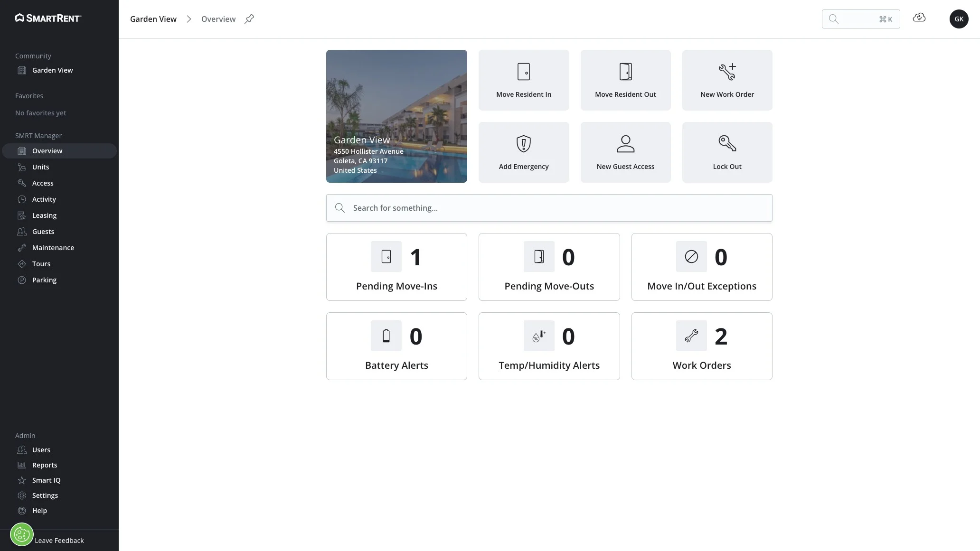
Task: Open the Work Orders card
Action: 702,346
